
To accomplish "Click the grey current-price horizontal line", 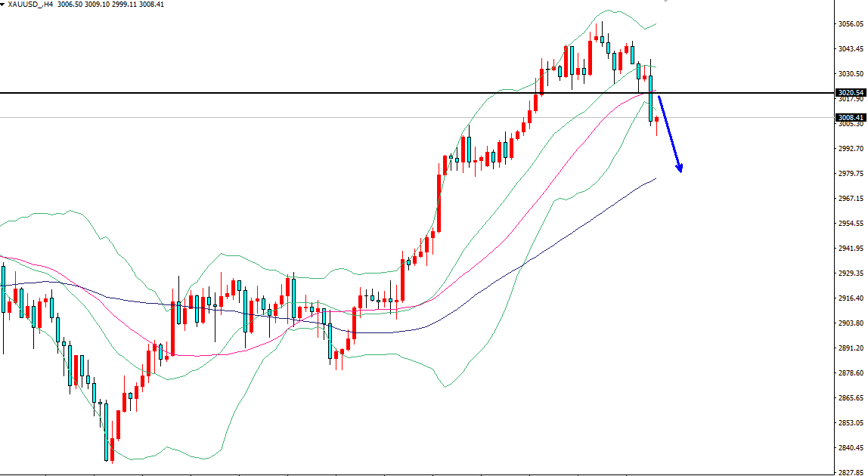I will tap(378, 117).
